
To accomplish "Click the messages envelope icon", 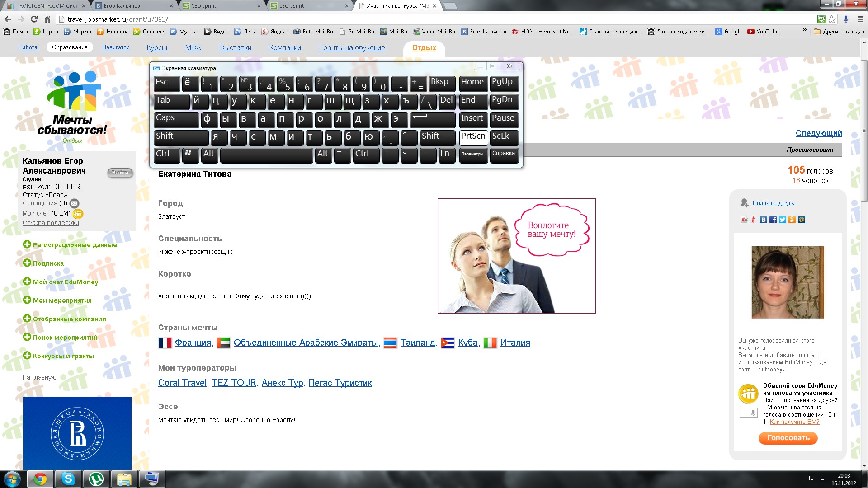I will 75,203.
